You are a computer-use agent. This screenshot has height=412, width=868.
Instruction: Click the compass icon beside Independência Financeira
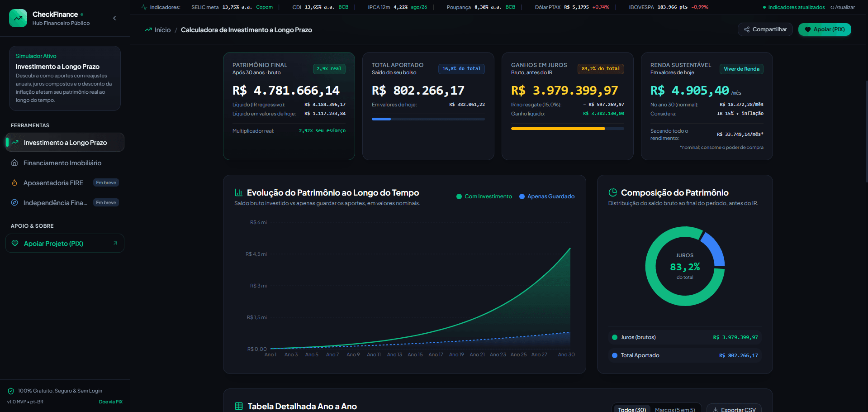(x=14, y=202)
